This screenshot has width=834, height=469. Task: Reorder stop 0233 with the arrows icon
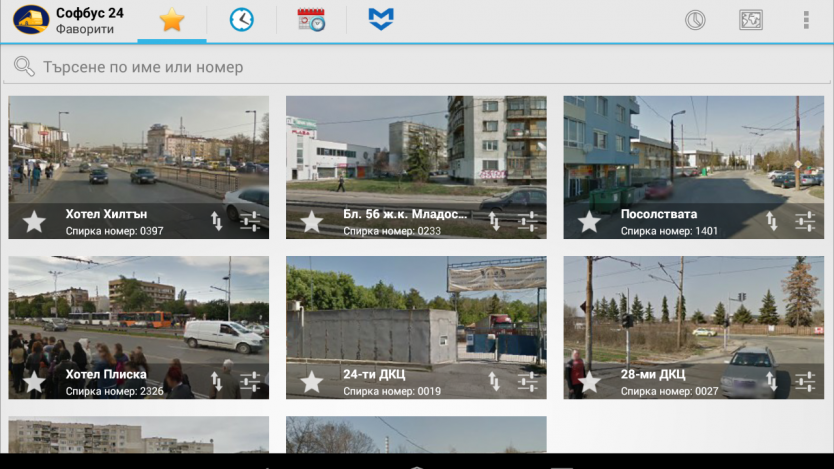pyautogui.click(x=494, y=221)
